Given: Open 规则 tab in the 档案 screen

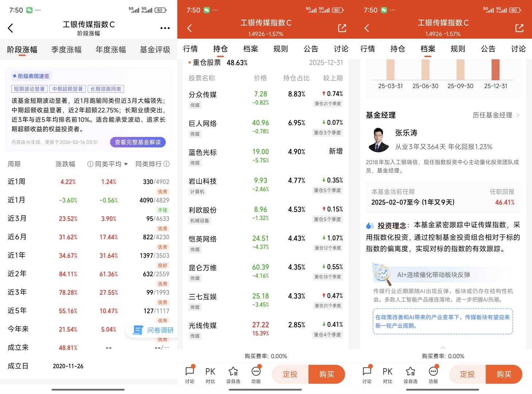Looking at the screenshot, I should coord(458,49).
